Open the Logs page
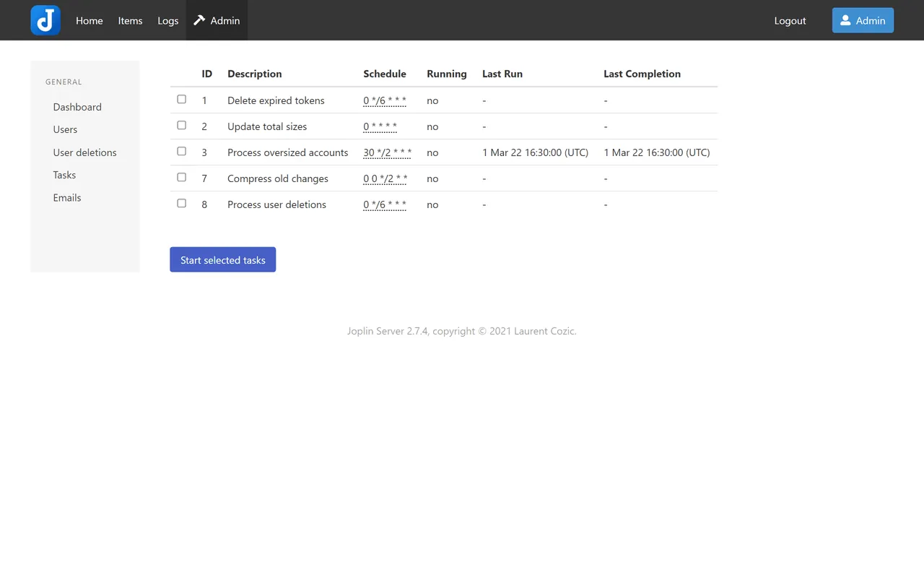924x578 pixels. click(x=168, y=20)
